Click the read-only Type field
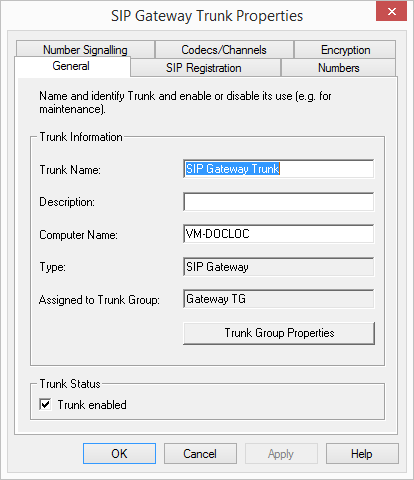The height and width of the screenshot is (480, 414). tap(278, 267)
